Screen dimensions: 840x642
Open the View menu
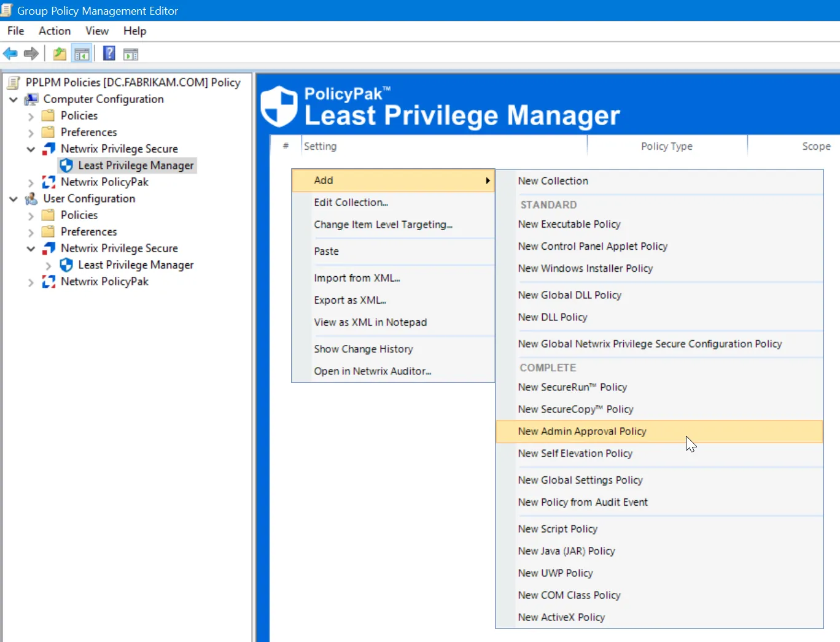[96, 31]
